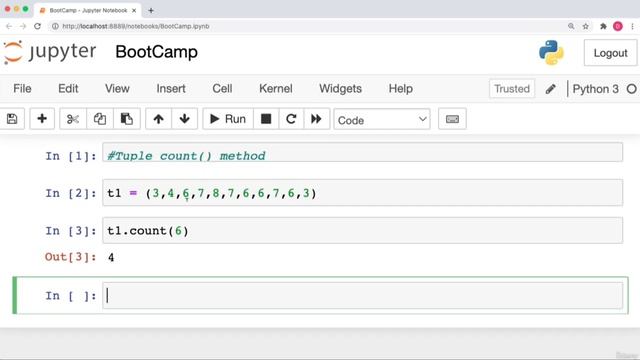Open the Widgets menu

tap(340, 89)
